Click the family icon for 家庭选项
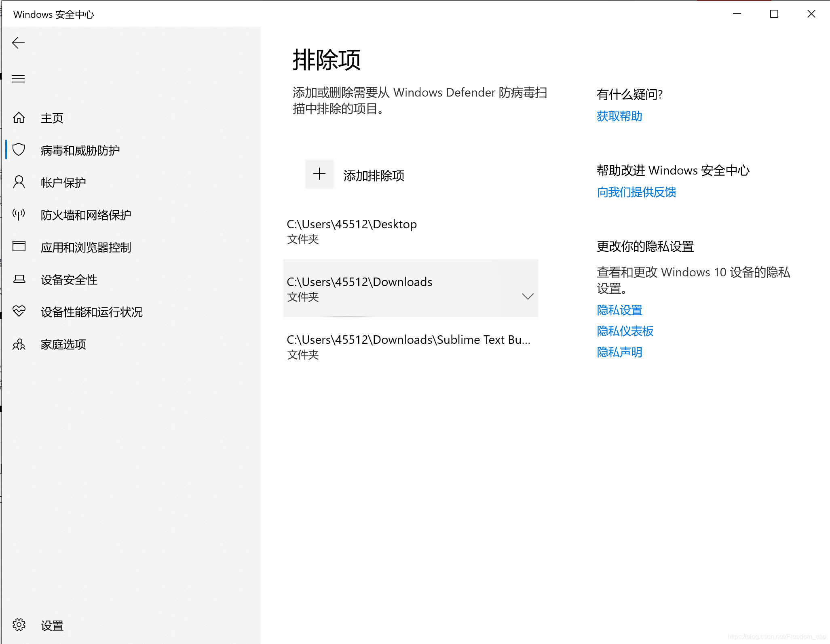This screenshot has width=830, height=644. pyautogui.click(x=19, y=344)
